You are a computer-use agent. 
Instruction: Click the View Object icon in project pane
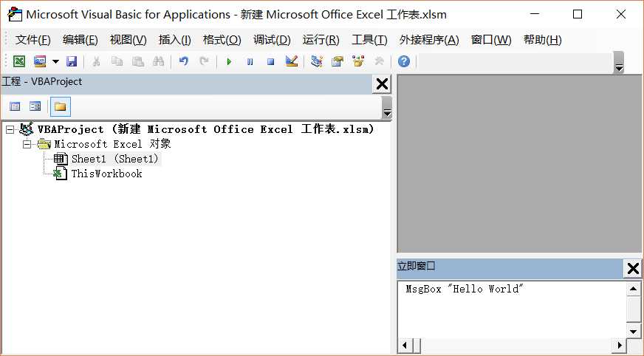(35, 107)
